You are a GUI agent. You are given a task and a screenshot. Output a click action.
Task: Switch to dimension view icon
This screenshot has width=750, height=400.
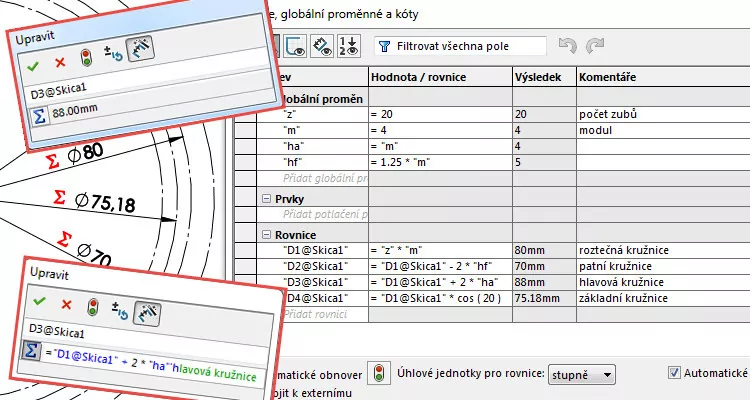click(322, 46)
